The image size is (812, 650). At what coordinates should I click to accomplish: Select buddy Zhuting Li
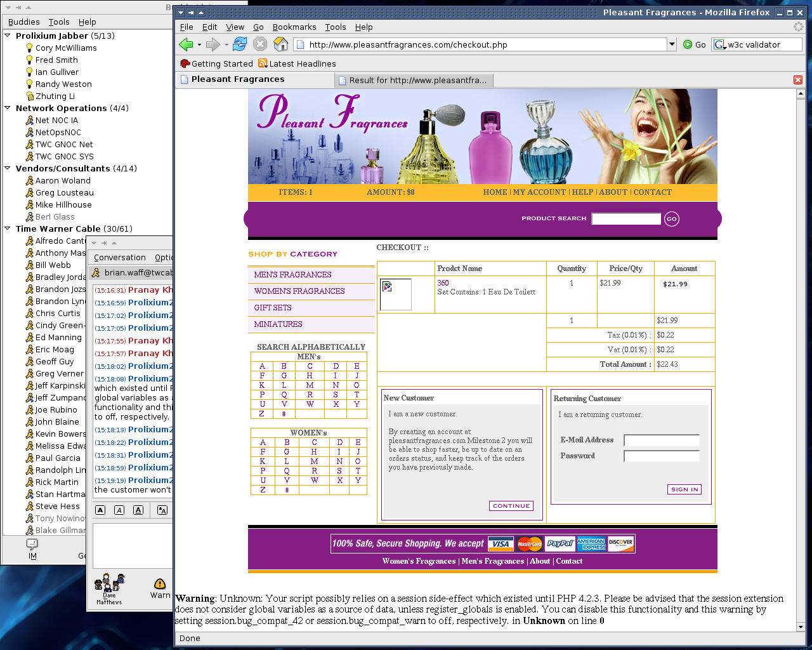coord(50,96)
